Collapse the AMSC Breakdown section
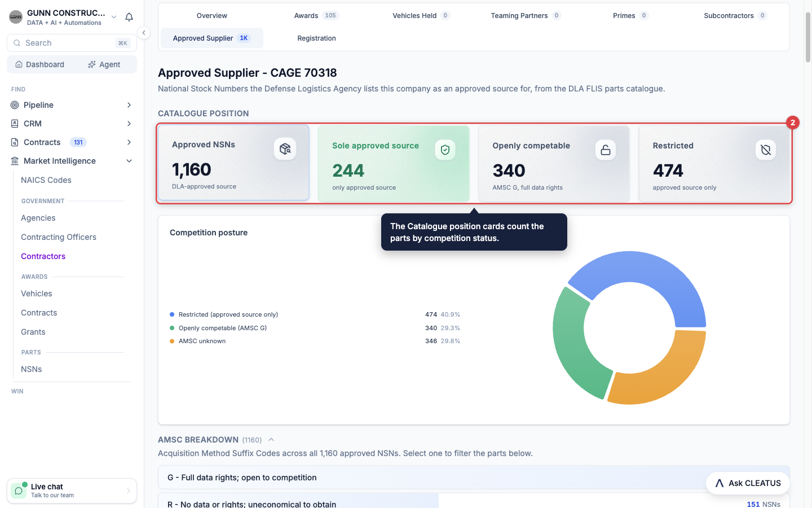The image size is (812, 508). click(271, 440)
